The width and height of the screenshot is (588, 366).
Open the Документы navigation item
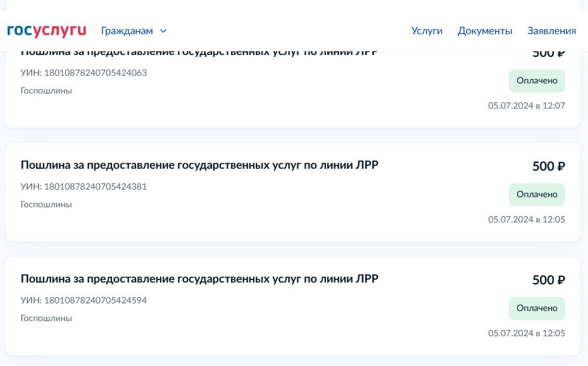485,30
